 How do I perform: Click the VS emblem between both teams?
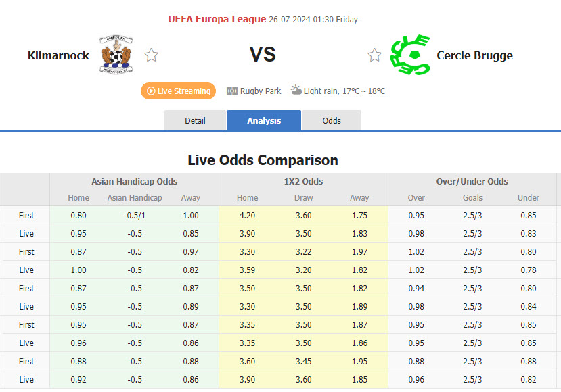[x=263, y=54]
